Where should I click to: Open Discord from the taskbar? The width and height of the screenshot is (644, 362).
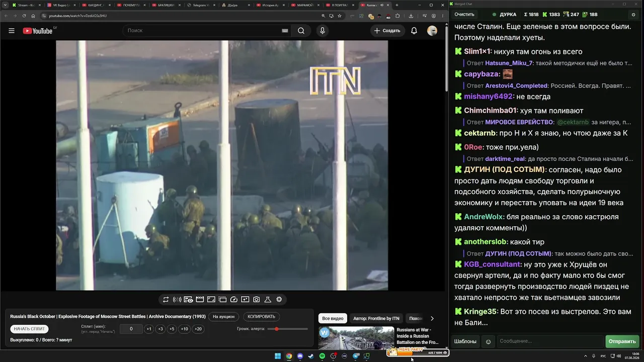coord(300,356)
